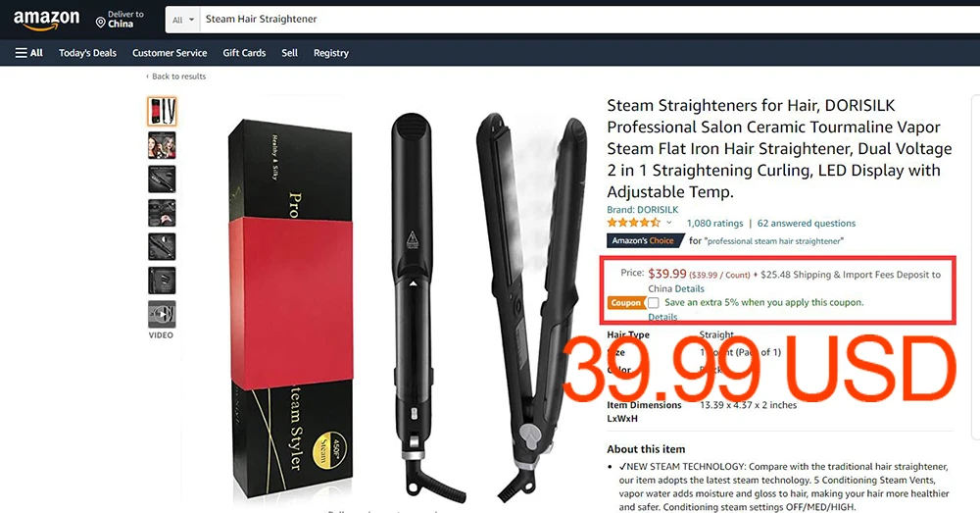Image resolution: width=980 pixels, height=513 pixels.
Task: Open the Gift Cards menu item
Action: coord(244,53)
